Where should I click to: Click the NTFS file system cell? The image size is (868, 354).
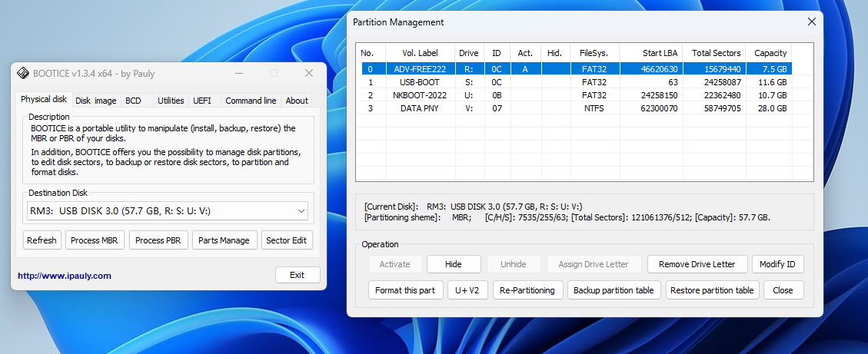point(594,108)
